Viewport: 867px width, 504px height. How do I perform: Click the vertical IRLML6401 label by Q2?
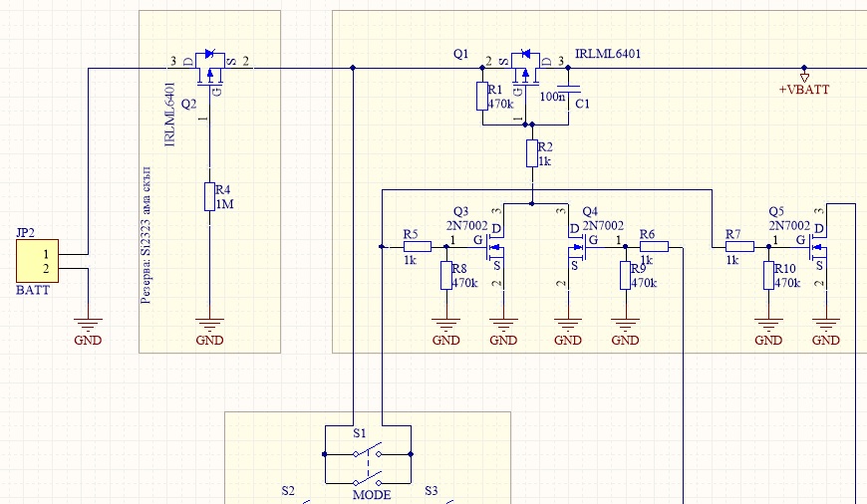170,115
